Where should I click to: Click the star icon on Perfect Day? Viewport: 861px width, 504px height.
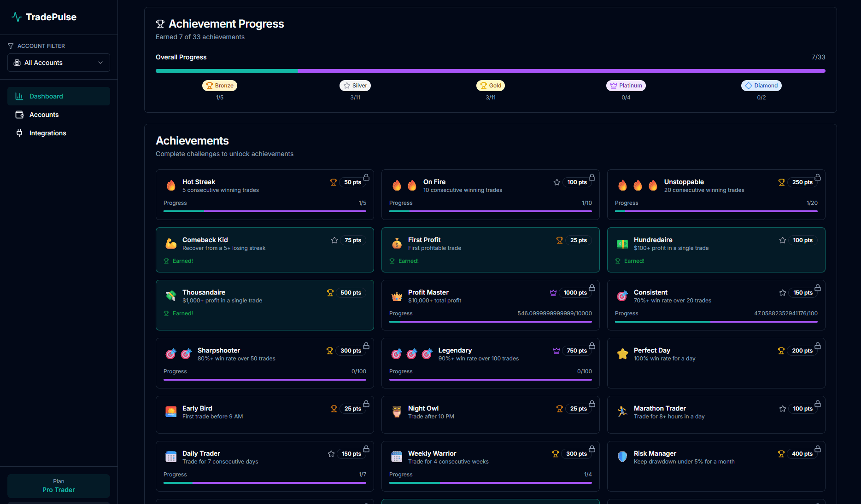click(622, 353)
